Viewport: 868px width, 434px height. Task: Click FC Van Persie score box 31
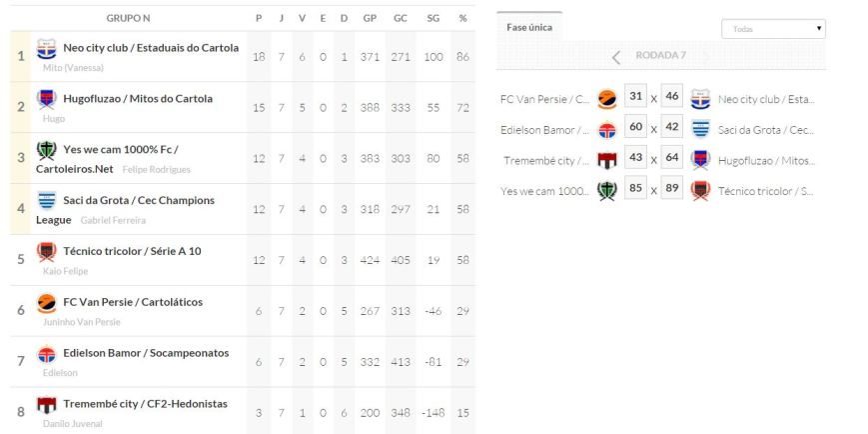coord(635,97)
